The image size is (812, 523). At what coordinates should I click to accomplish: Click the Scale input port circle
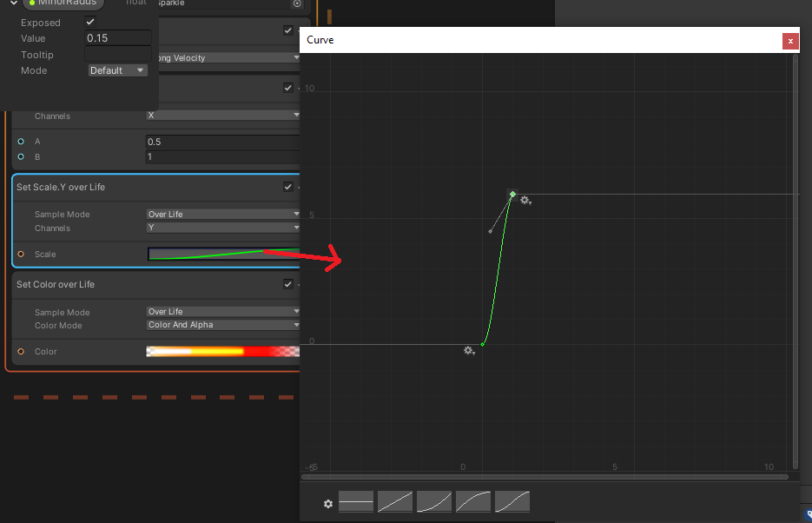(21, 255)
